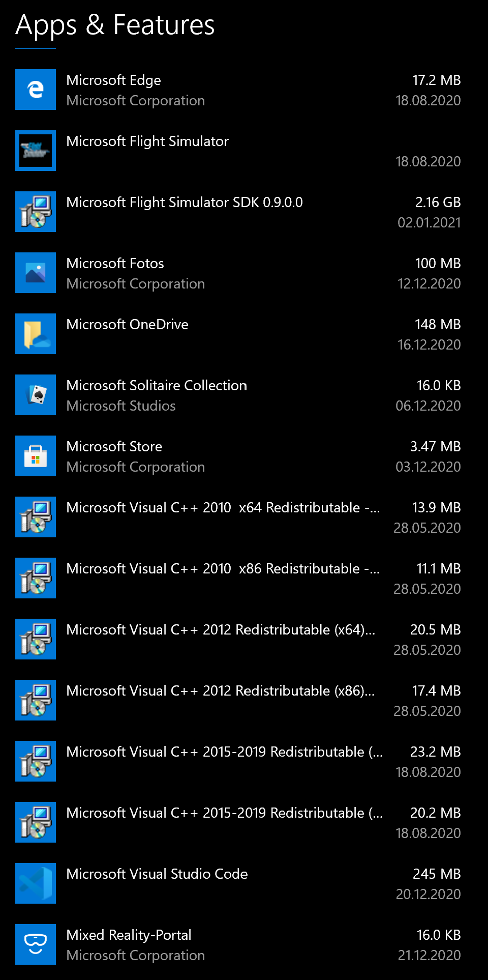Click the Mixed Reality-Portal headset icon

[x=36, y=944]
